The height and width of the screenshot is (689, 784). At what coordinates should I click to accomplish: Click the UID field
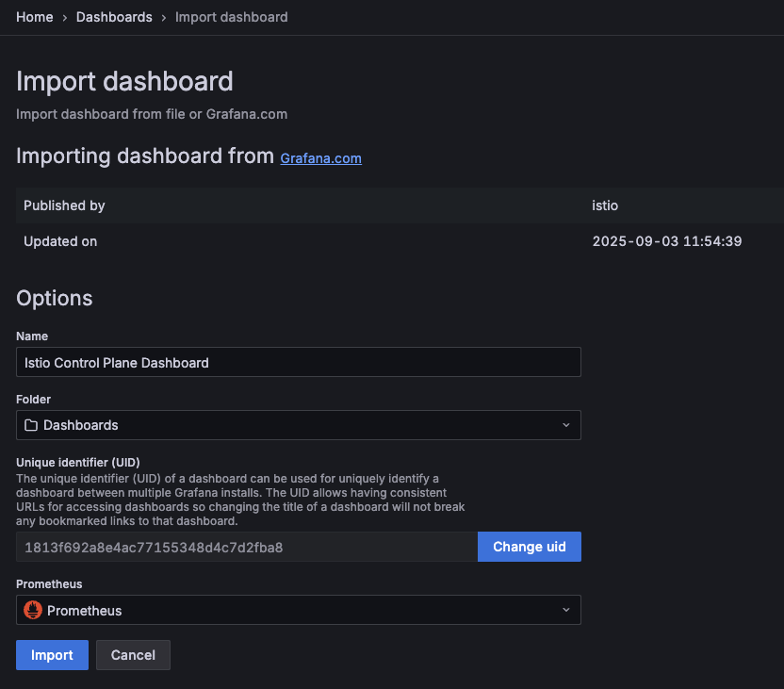(247, 547)
